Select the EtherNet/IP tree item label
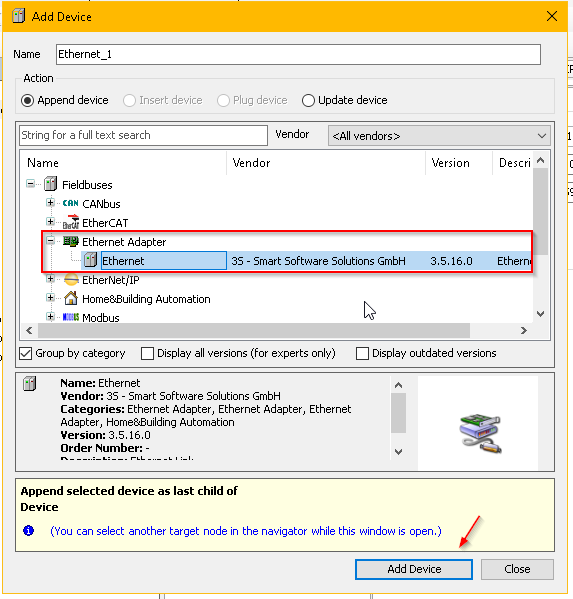The width and height of the screenshot is (573, 599). point(111,280)
